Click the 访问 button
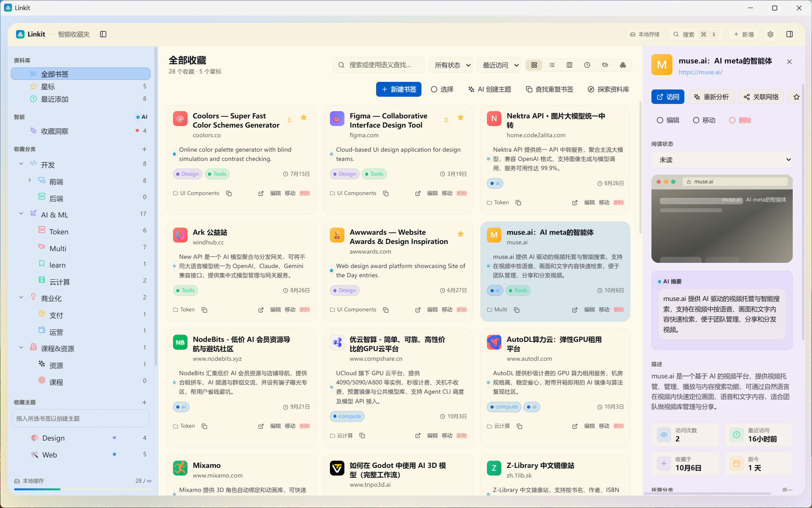Screen dimensions: 812x508 click(668, 97)
